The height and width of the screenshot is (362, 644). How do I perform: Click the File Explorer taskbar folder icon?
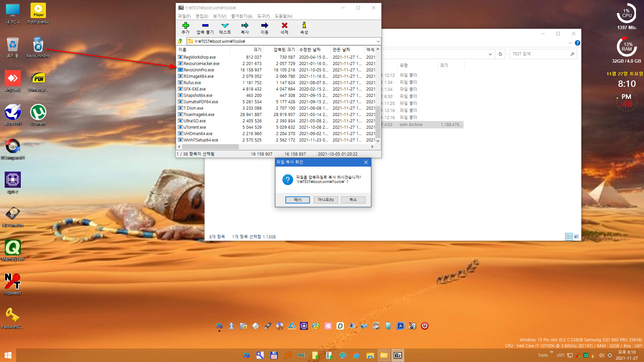pos(384,355)
